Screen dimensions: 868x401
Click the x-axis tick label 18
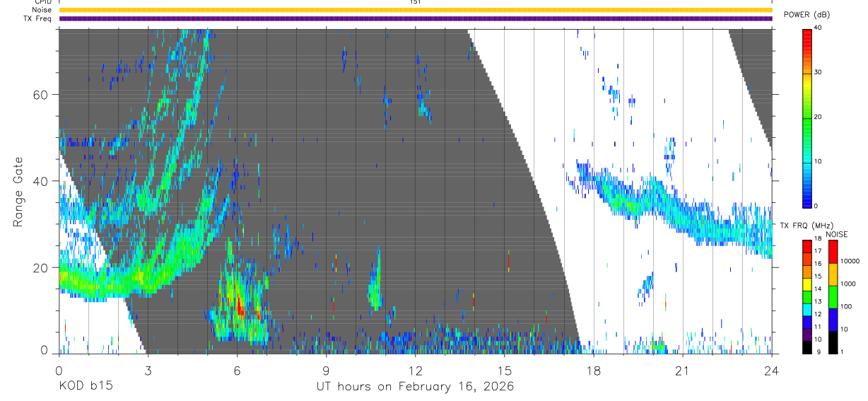pos(593,371)
